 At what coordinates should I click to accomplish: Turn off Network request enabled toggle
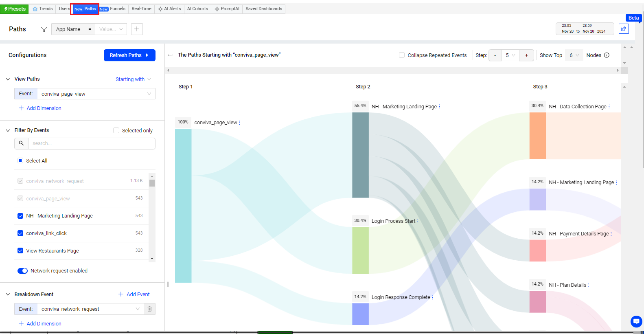(22, 271)
